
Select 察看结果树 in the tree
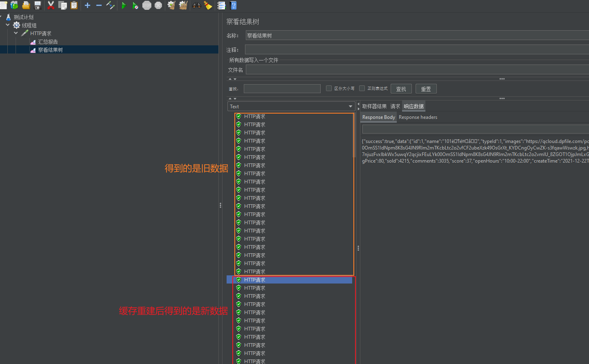click(51, 50)
